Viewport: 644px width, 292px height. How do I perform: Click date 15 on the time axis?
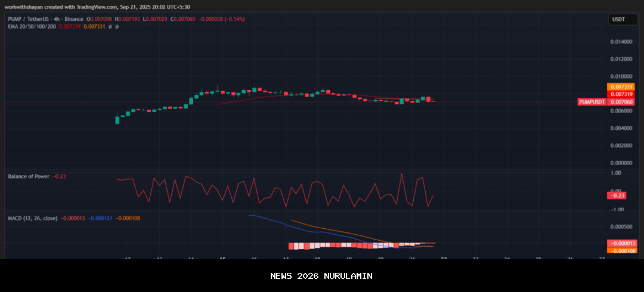[x=222, y=258]
